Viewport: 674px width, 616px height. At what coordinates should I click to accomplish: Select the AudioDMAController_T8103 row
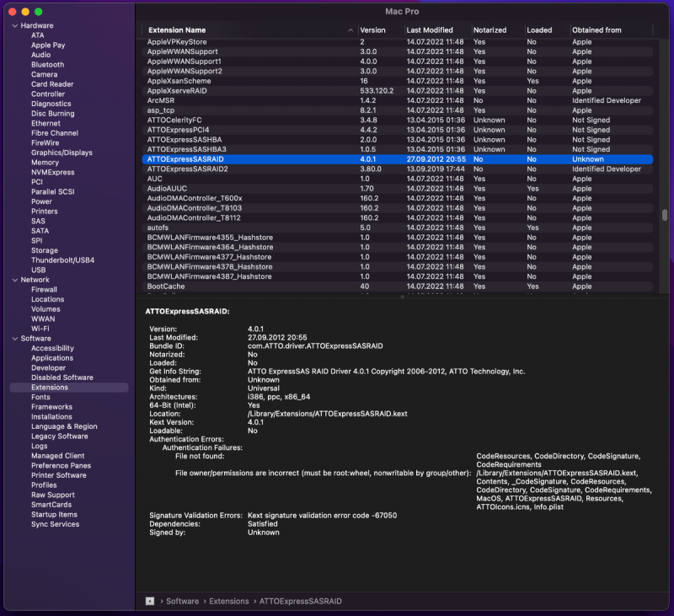click(397, 208)
